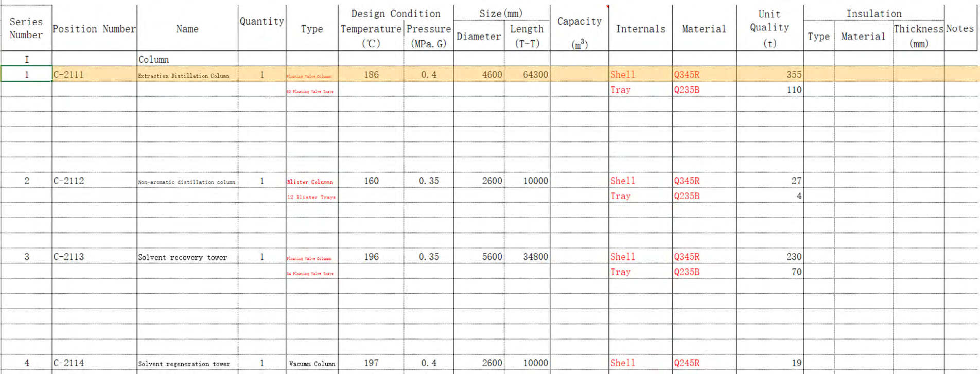Click unit quality value 355
The height and width of the screenshot is (374, 980).
point(769,75)
